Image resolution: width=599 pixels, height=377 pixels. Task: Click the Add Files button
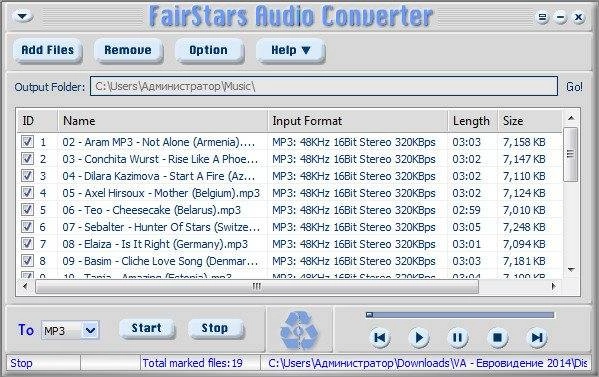[x=48, y=50]
